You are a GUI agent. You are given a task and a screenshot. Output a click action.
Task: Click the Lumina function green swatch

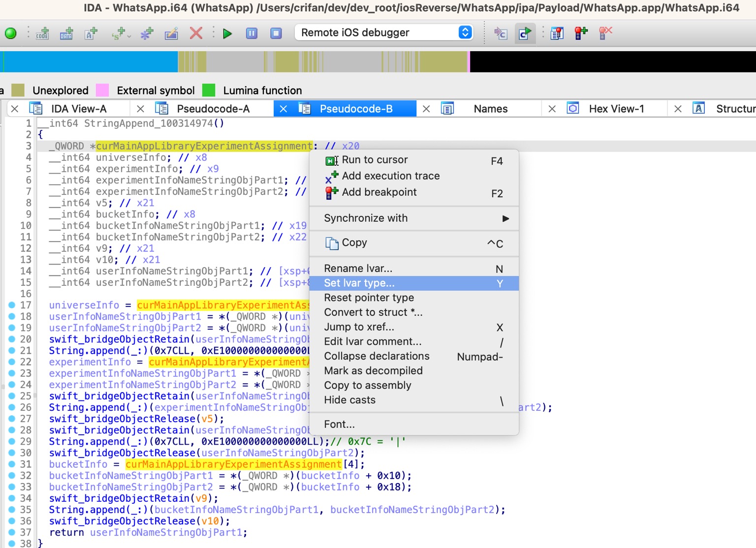click(209, 90)
